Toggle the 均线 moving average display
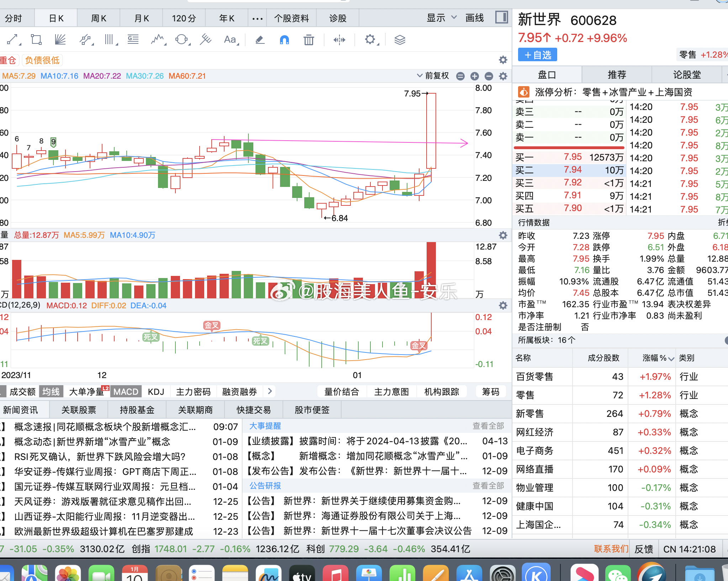The image size is (728, 581). tap(51, 391)
